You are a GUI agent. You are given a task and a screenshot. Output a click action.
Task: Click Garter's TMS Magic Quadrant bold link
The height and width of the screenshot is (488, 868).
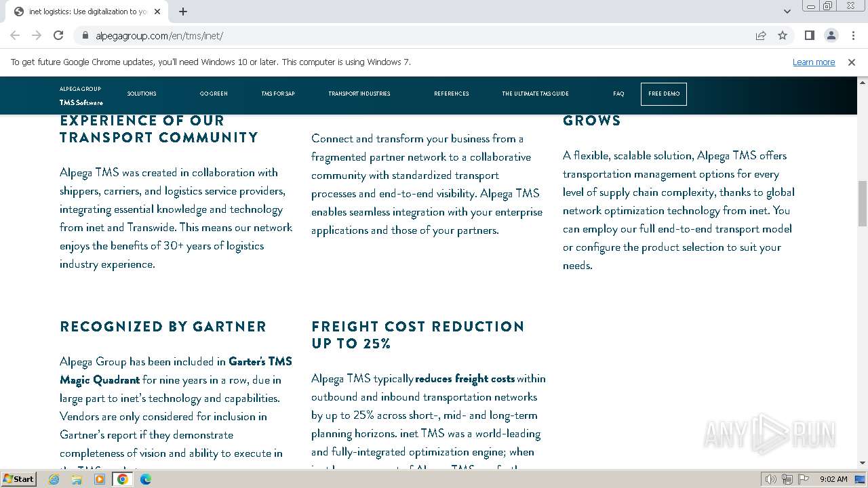coord(176,371)
